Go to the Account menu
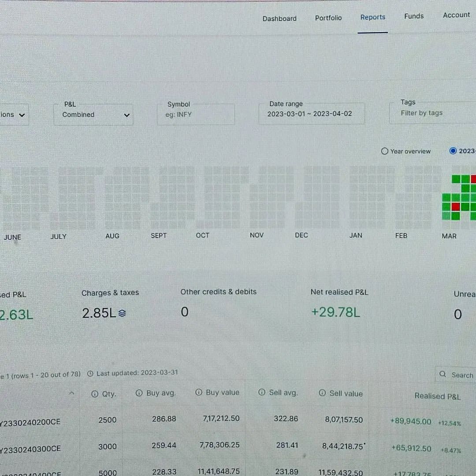The height and width of the screenshot is (476, 476). point(456,15)
